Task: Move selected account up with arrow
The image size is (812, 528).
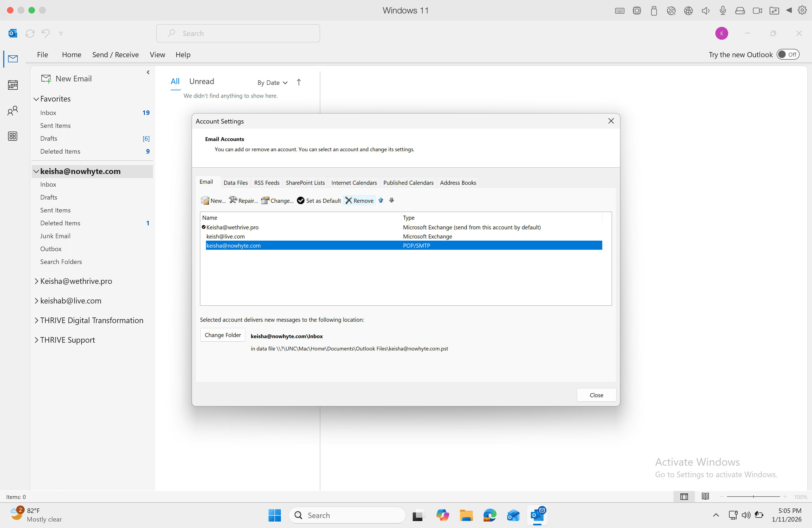Action: (x=381, y=200)
